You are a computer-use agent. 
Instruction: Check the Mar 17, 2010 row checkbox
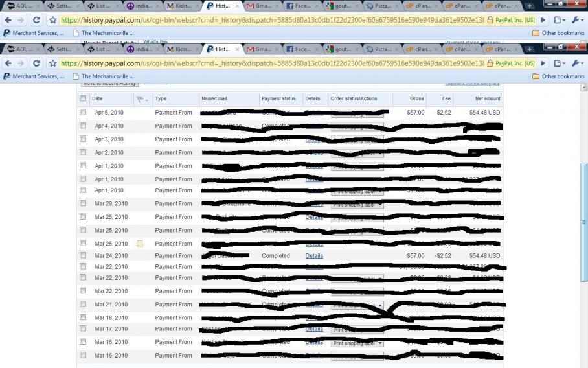[83, 328]
